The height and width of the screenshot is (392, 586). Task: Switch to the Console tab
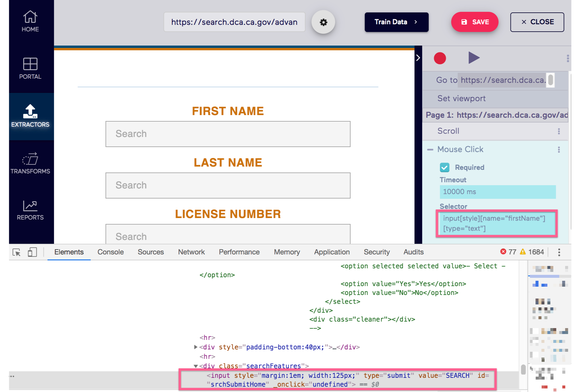pyautogui.click(x=110, y=252)
